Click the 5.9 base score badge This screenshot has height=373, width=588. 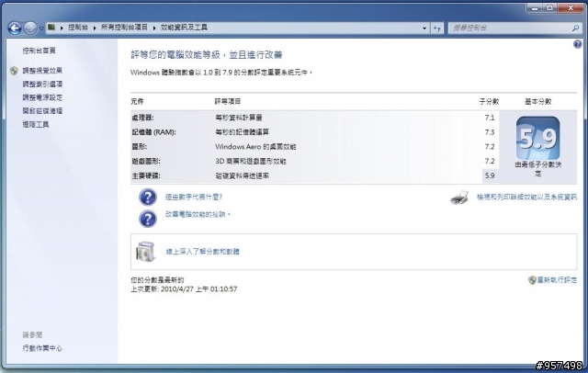point(538,138)
